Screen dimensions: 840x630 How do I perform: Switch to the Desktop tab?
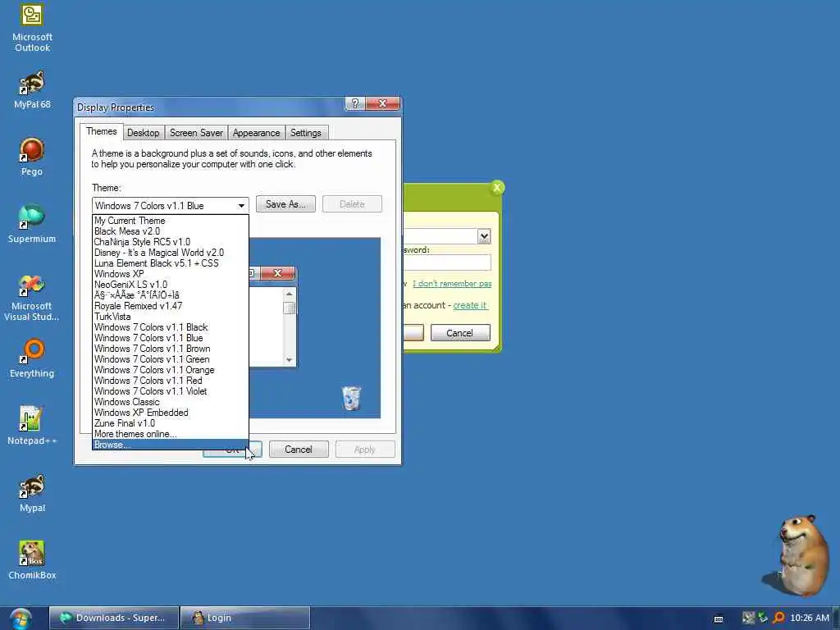(143, 133)
